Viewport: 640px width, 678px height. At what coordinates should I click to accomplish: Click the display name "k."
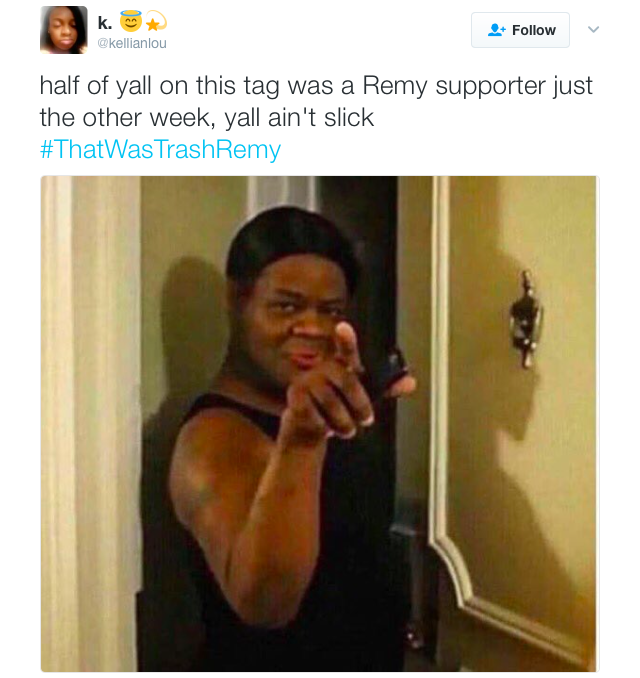coord(105,23)
